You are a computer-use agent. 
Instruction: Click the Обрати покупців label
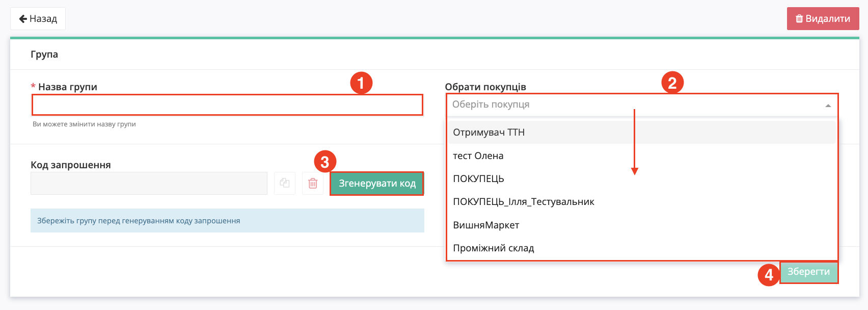click(x=485, y=87)
